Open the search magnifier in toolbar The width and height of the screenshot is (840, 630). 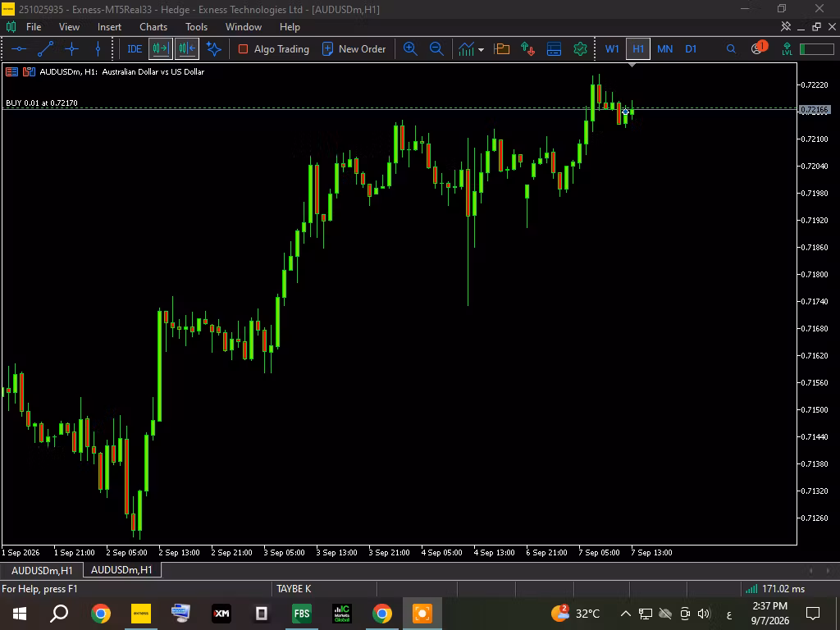(x=731, y=48)
